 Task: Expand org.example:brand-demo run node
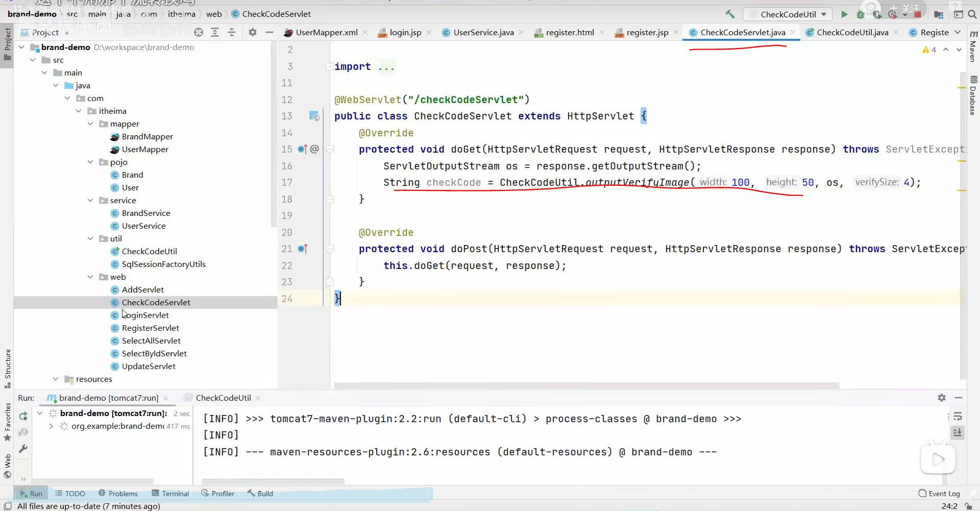tap(51, 426)
